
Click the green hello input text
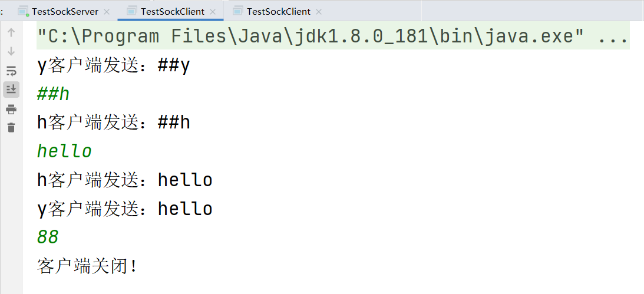coord(64,151)
